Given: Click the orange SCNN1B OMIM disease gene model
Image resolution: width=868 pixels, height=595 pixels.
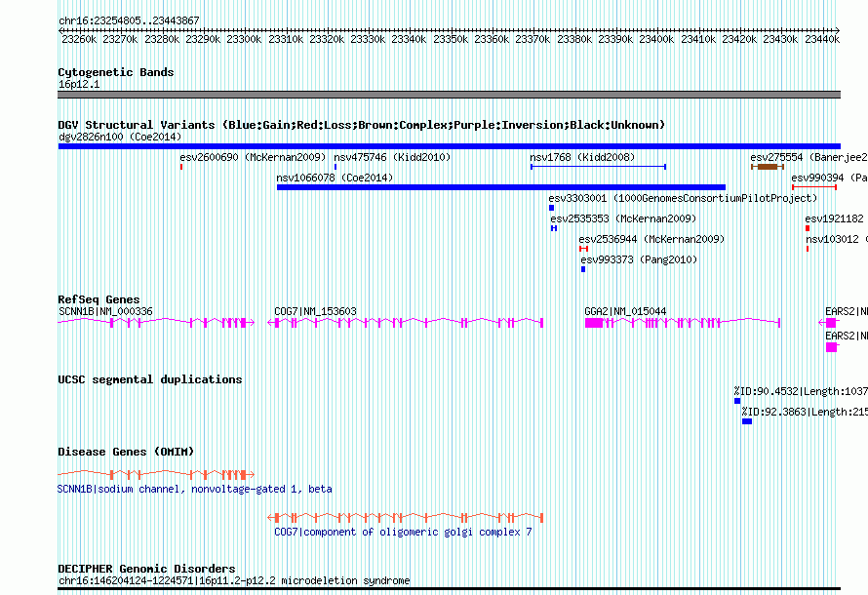Looking at the screenshot, I should click(156, 475).
